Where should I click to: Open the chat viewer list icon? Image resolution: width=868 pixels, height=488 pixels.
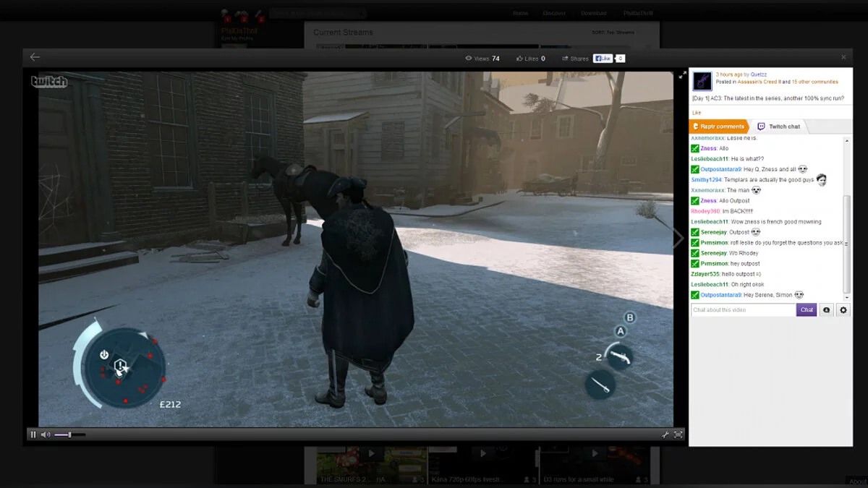[826, 309]
